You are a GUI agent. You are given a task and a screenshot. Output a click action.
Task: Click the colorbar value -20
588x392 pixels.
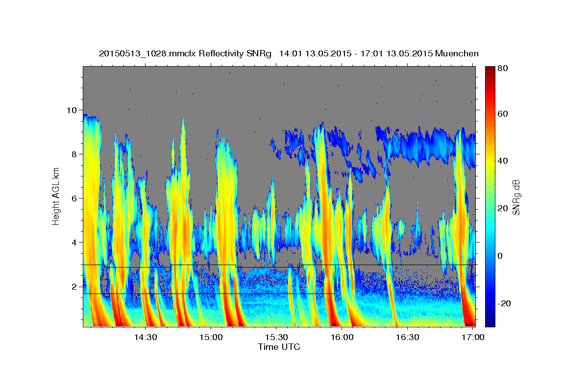(x=504, y=303)
